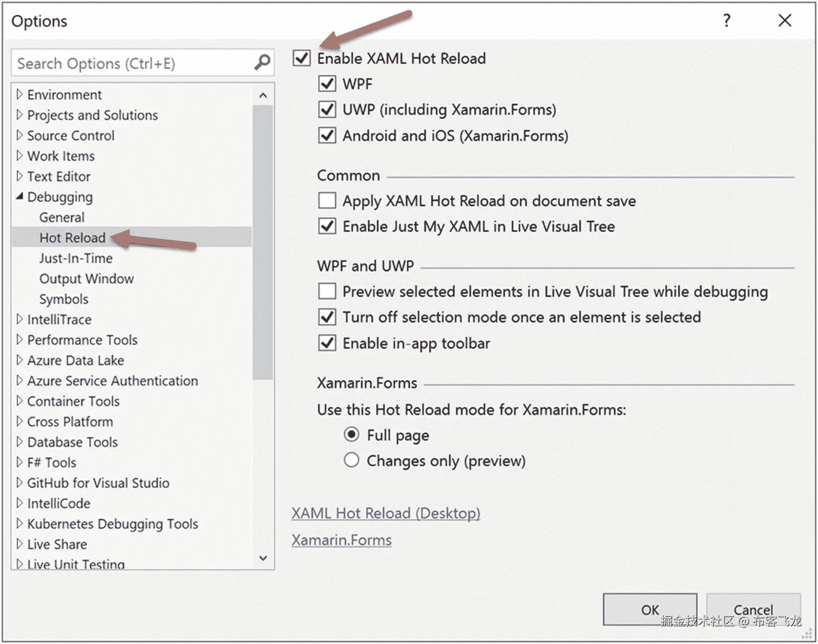The height and width of the screenshot is (644, 818).
Task: Expand the Performance Tools node
Action: click(19, 339)
